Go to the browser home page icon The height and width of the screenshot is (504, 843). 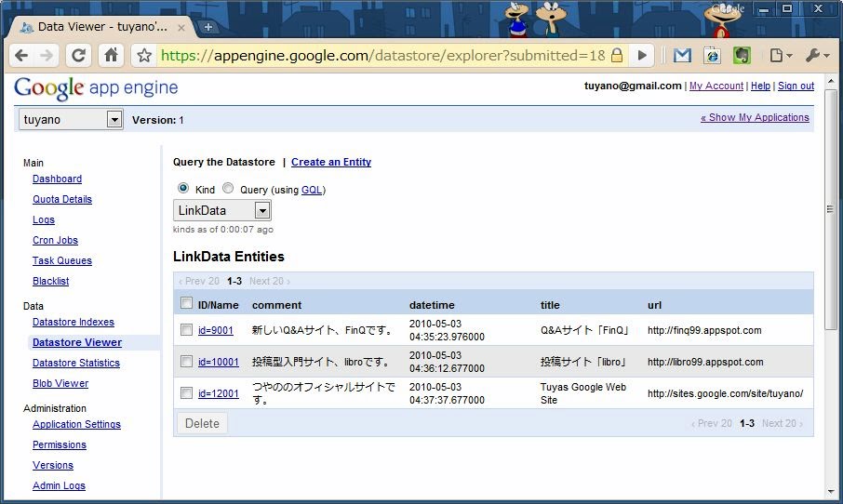click(x=111, y=56)
